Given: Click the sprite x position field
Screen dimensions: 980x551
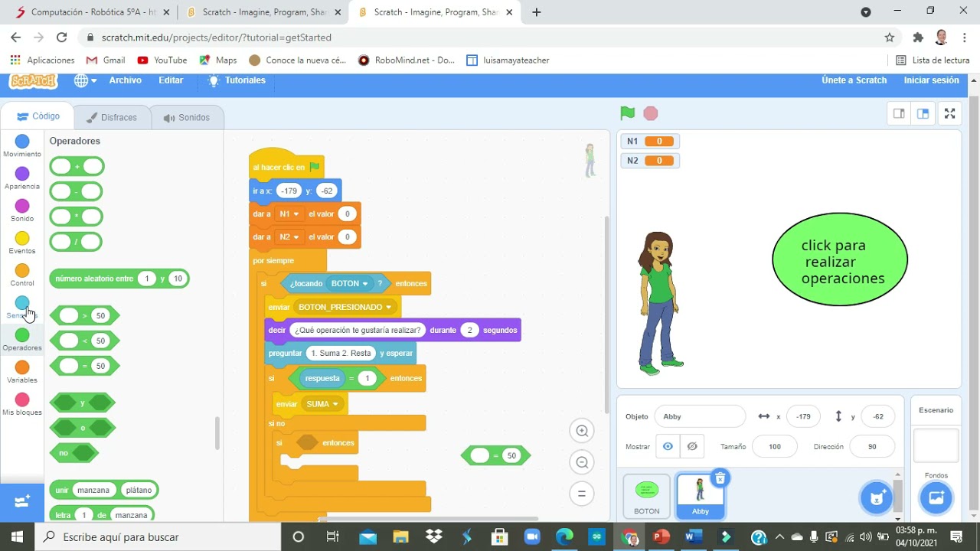Looking at the screenshot, I should point(804,416).
